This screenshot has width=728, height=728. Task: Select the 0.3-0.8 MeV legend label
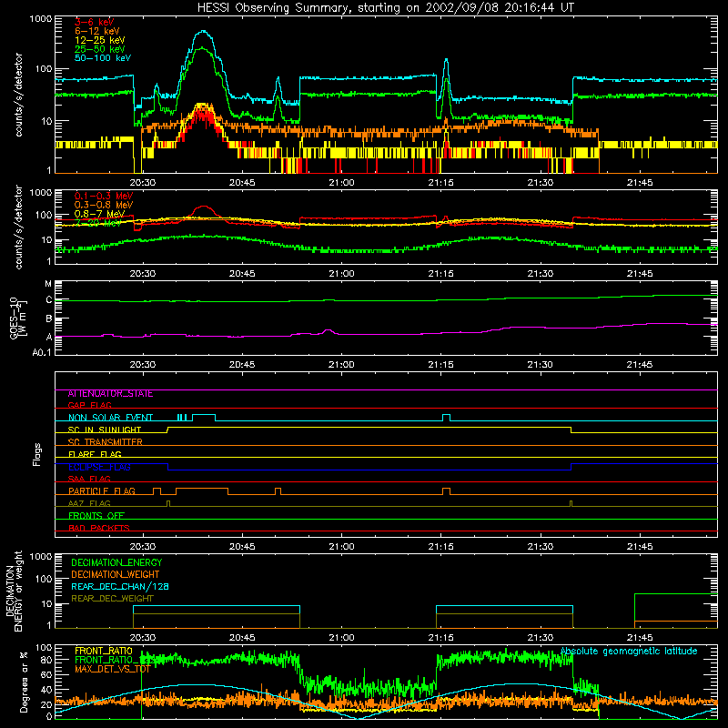pos(104,205)
